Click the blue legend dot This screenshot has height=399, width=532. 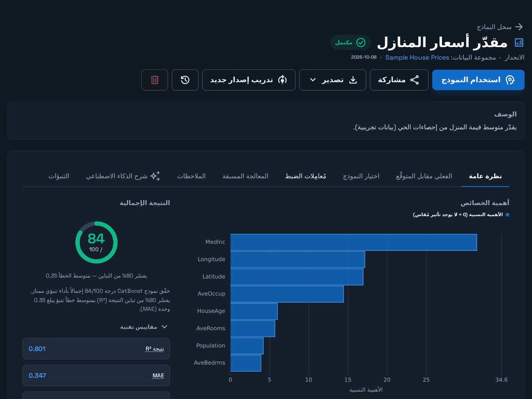click(507, 215)
